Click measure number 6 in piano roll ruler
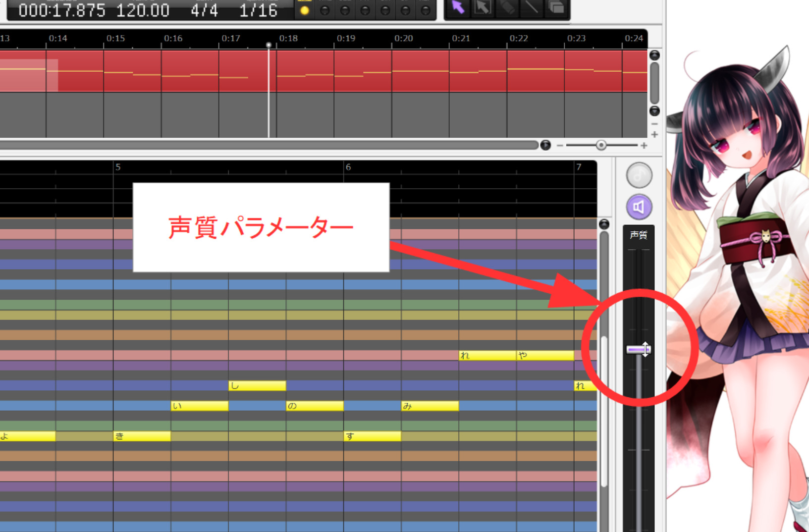Screen dimensions: 809x532 pyautogui.click(x=348, y=167)
